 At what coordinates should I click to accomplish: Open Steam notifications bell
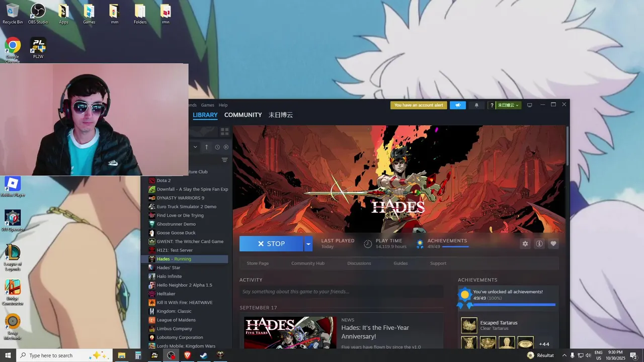point(476,105)
